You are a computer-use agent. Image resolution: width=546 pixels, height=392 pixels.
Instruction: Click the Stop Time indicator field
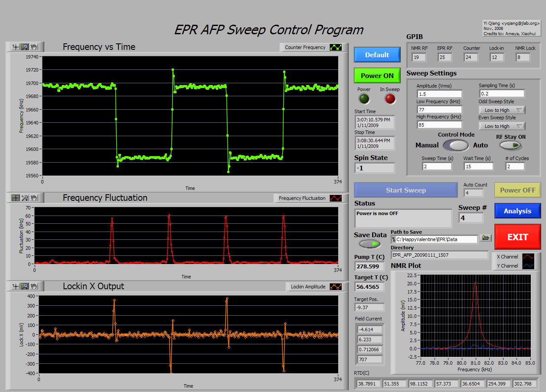click(374, 143)
